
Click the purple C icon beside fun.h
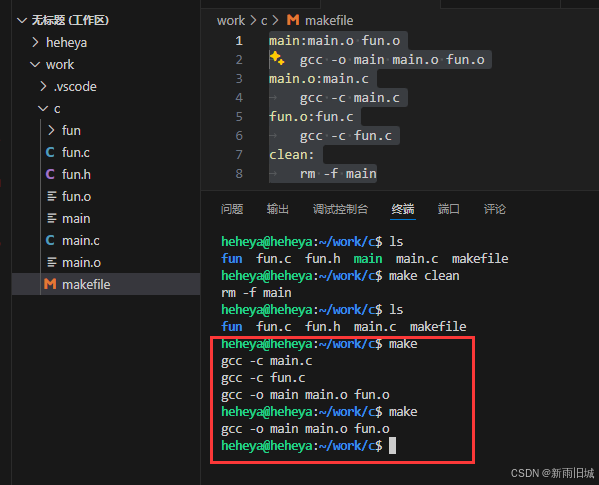(x=50, y=175)
